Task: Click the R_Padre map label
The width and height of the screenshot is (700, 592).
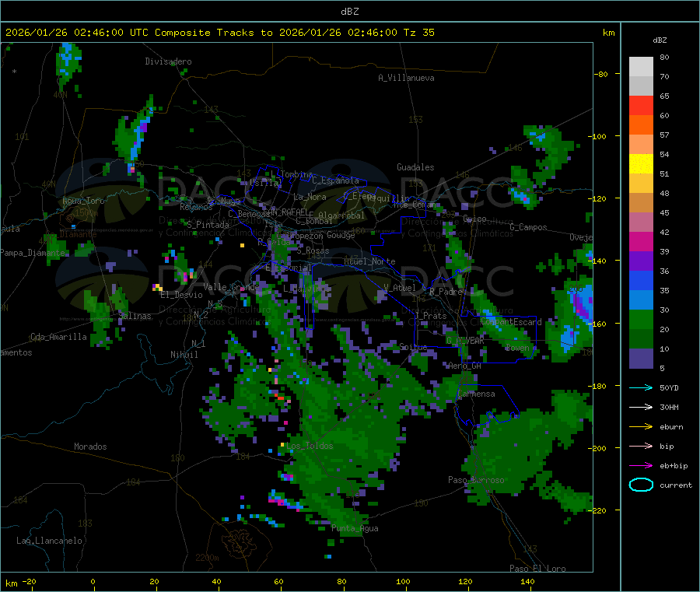Action: [446, 292]
